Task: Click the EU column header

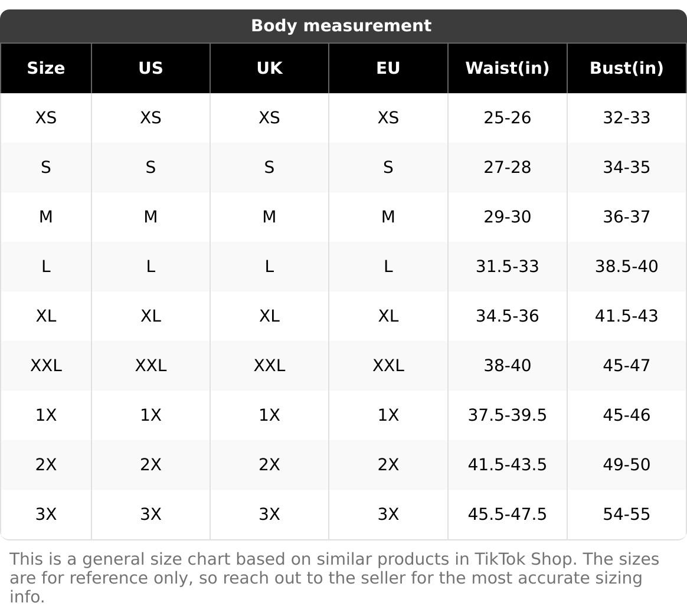Action: (388, 68)
